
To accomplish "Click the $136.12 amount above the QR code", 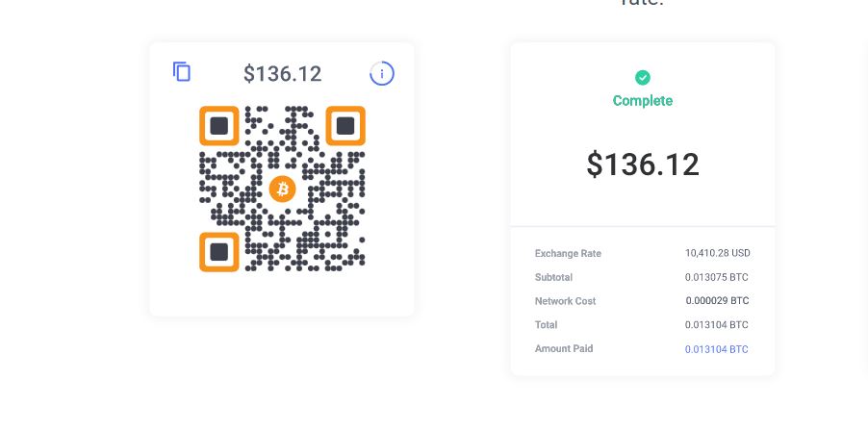I will click(x=282, y=74).
